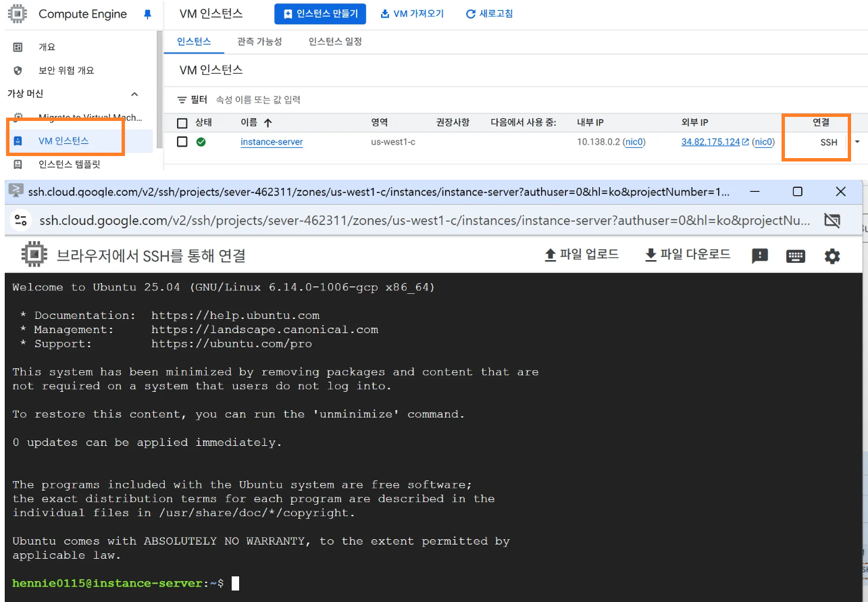Viewport: 868px width, 602px height.
Task: Click 파일 업로드 in SSH window
Action: pyautogui.click(x=582, y=255)
